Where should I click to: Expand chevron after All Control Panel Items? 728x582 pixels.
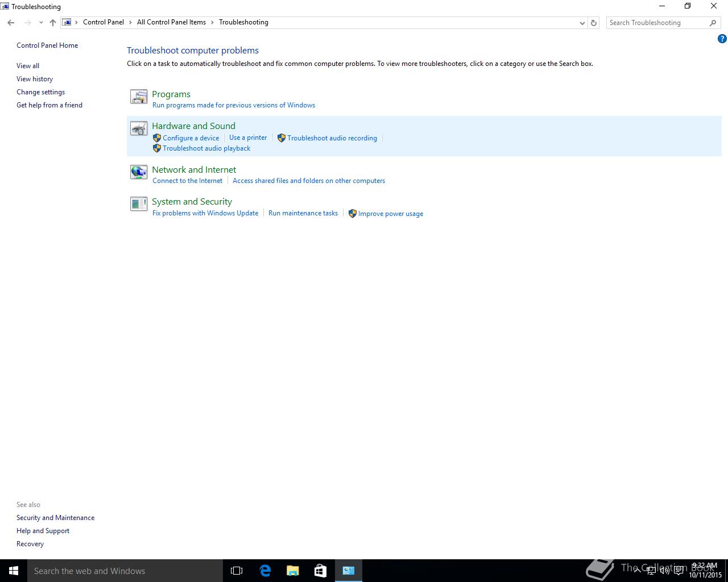[213, 22]
